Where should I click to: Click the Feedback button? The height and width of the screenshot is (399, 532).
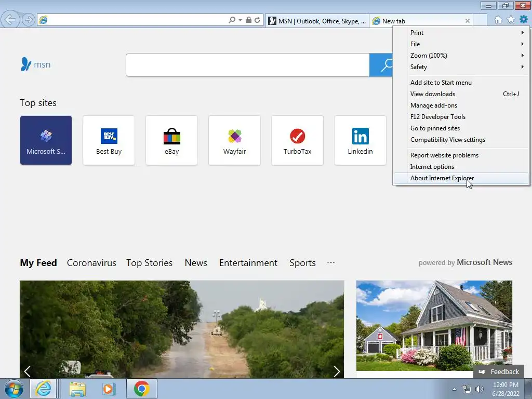[499, 372]
